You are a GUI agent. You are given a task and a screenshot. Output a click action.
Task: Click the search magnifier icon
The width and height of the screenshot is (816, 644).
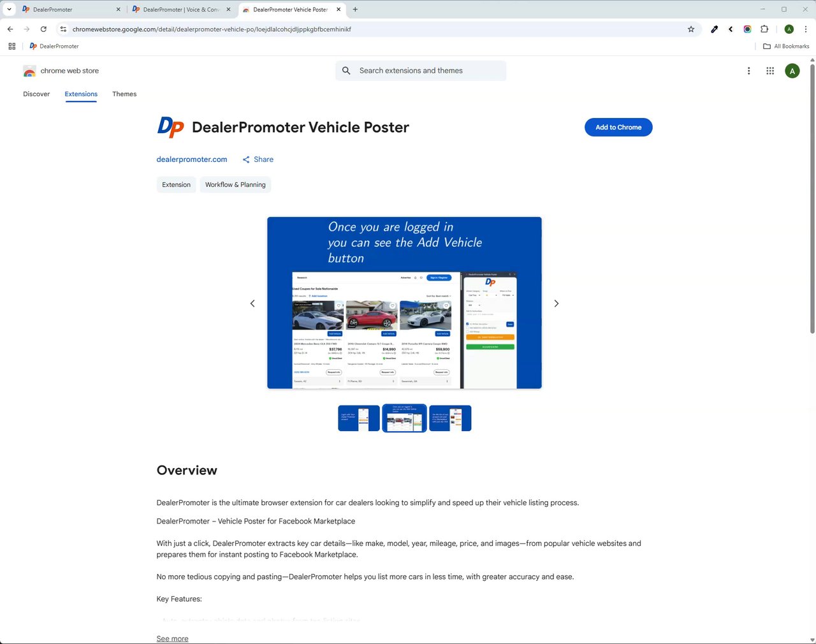(x=346, y=71)
